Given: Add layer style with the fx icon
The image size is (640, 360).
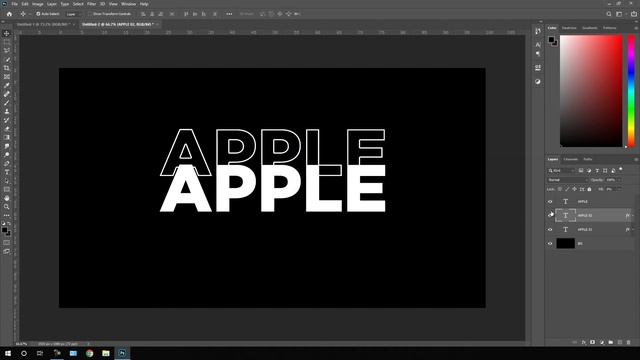Looking at the screenshot, I should click(584, 342).
